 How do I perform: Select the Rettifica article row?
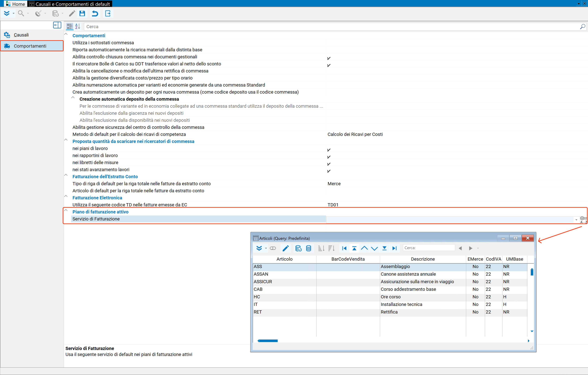point(390,312)
